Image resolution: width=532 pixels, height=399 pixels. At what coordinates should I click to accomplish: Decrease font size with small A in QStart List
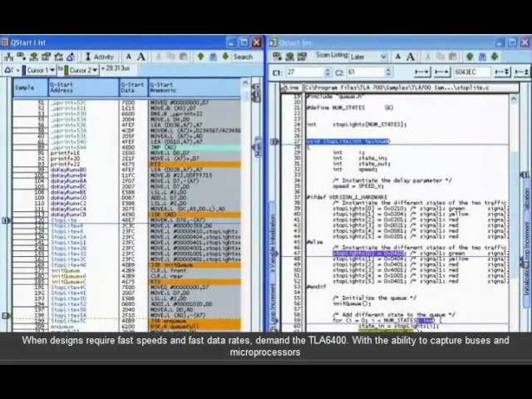(x=129, y=57)
